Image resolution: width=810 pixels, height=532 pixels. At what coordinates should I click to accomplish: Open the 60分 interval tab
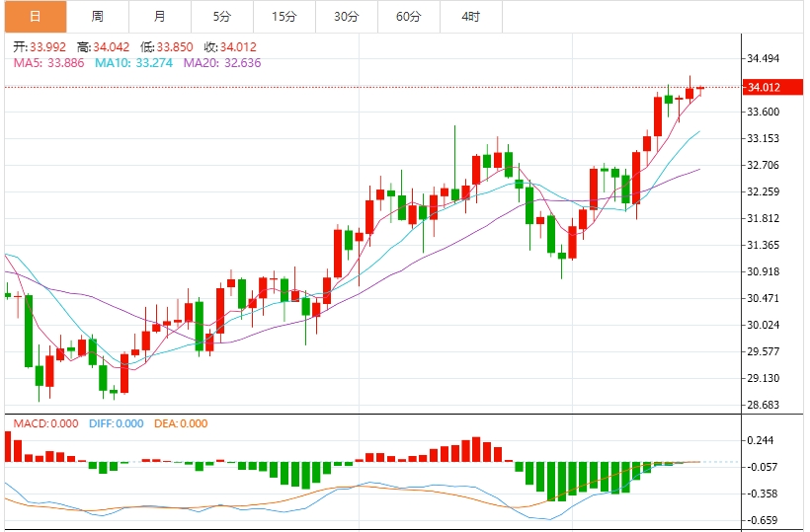pos(409,17)
